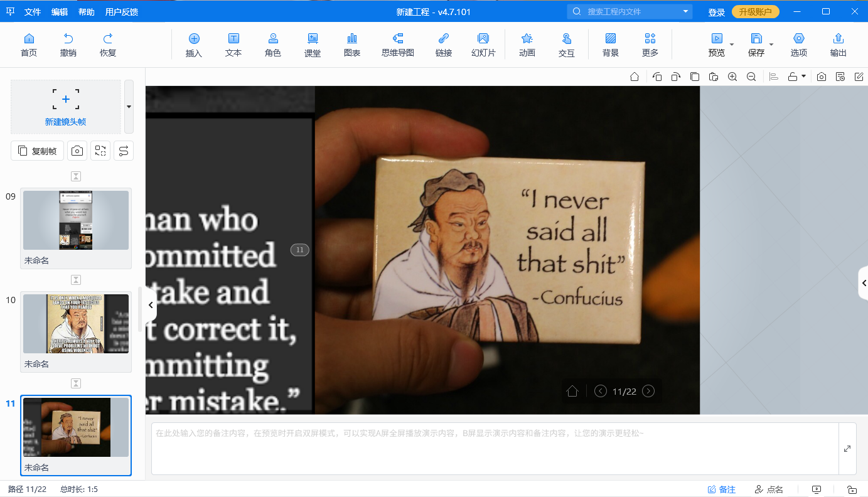868x497 pixels.
Task: Click the edit note pencil icon at the top right
Action: pyautogui.click(x=859, y=77)
